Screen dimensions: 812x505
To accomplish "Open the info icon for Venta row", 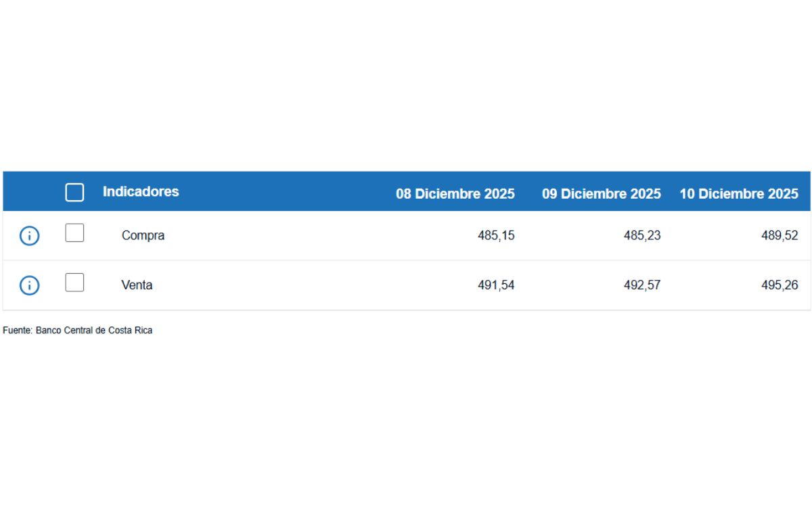I will (x=29, y=285).
